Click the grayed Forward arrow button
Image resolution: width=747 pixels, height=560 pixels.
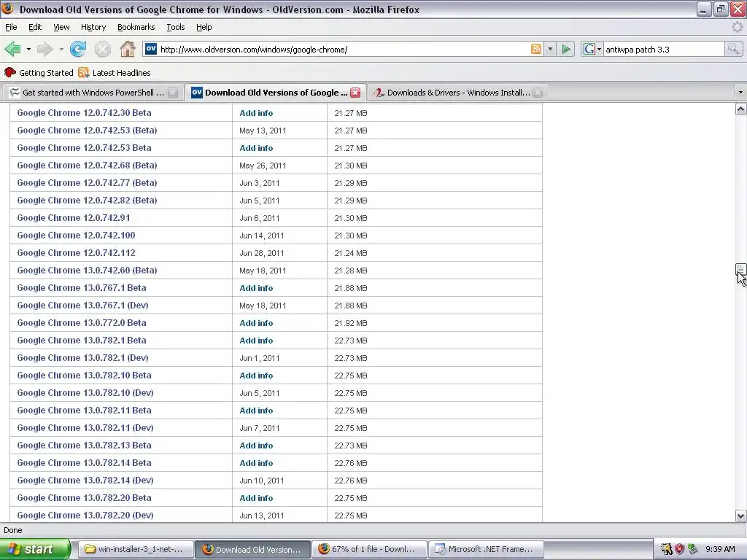click(44, 49)
